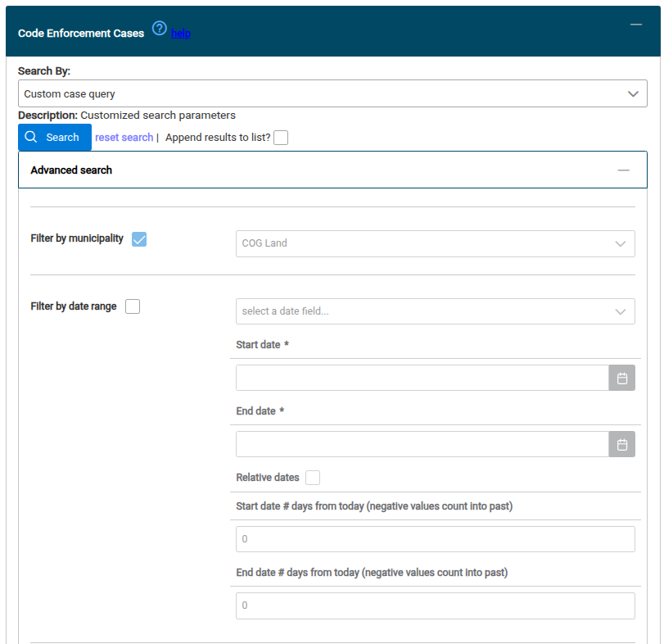Screen dimensions: 664x644
Task: Expand the select a date field dropdown
Action: pyautogui.click(x=436, y=311)
